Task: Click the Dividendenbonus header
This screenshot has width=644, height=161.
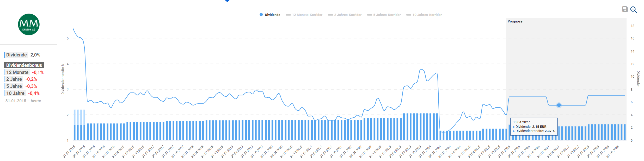Action: (24, 65)
